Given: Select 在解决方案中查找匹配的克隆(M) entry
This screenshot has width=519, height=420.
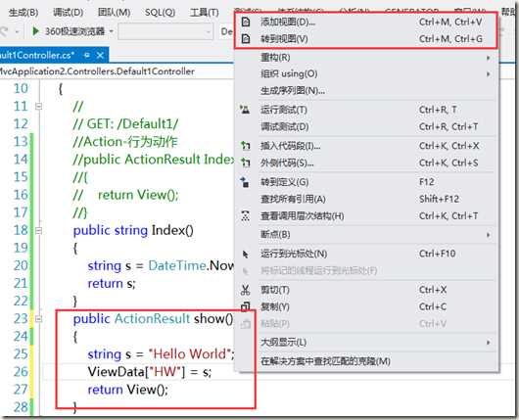Looking at the screenshot, I should pyautogui.click(x=366, y=361).
